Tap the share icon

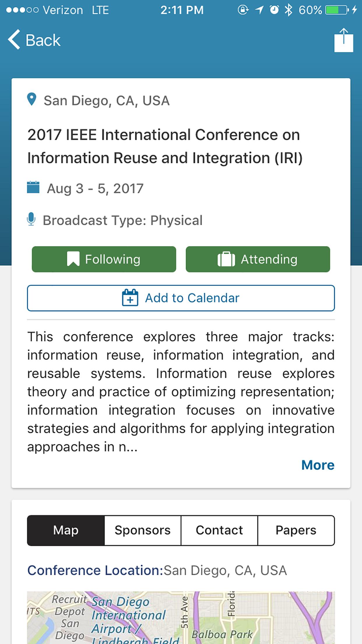[x=344, y=40]
